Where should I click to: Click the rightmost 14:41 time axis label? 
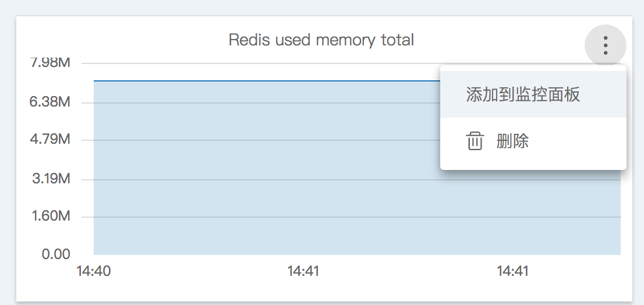(512, 271)
